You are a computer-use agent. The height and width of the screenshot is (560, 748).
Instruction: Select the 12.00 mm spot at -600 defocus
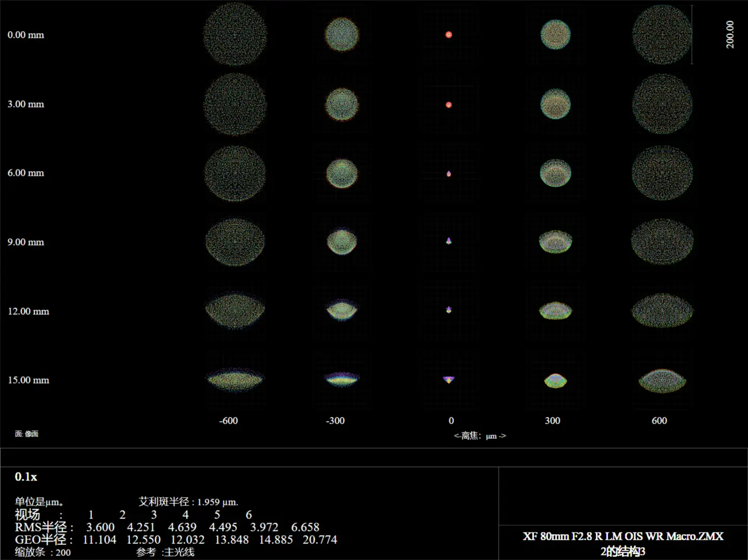(x=235, y=310)
